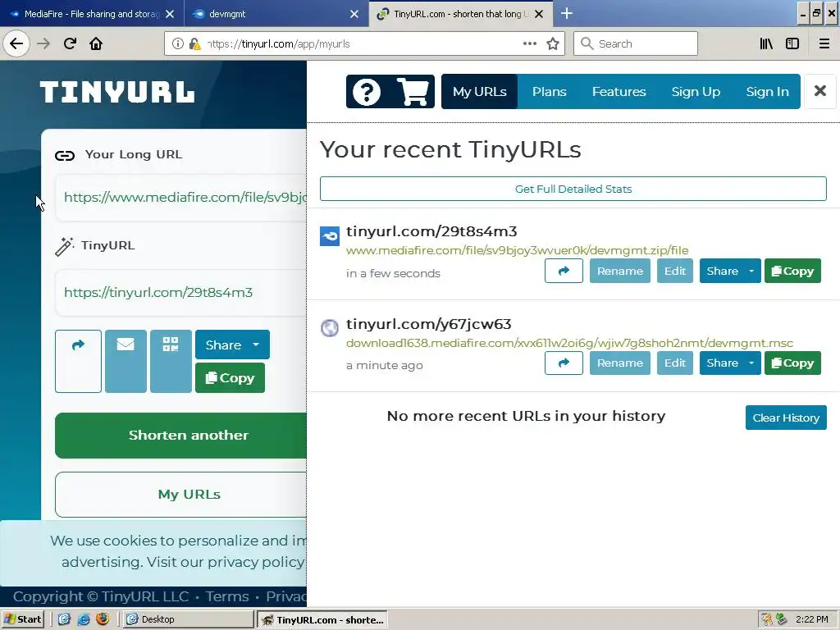Click Get Full Detailed Stats

573,189
